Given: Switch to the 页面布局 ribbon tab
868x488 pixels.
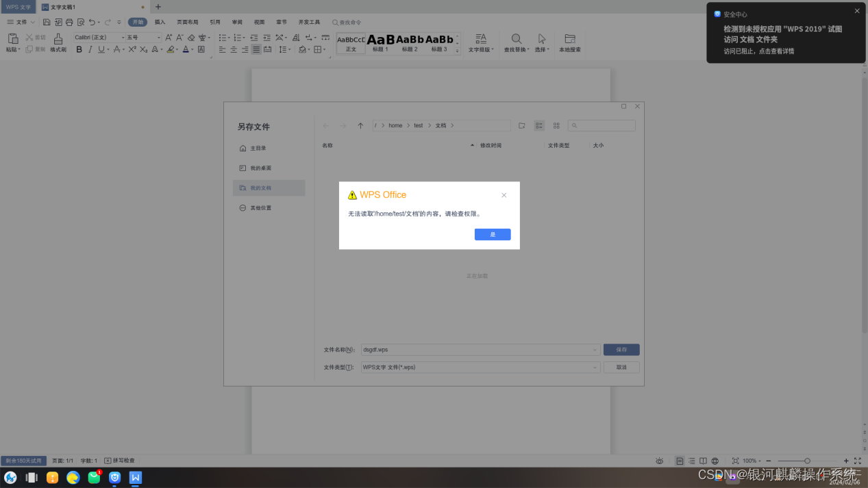Looking at the screenshot, I should [x=188, y=22].
